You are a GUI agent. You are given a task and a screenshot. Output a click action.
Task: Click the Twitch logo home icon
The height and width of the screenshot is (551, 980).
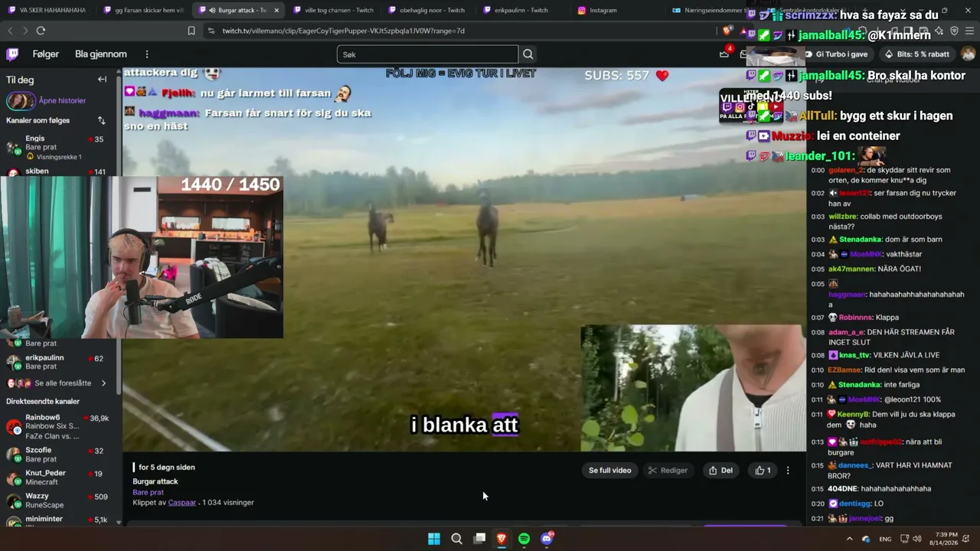(x=12, y=54)
